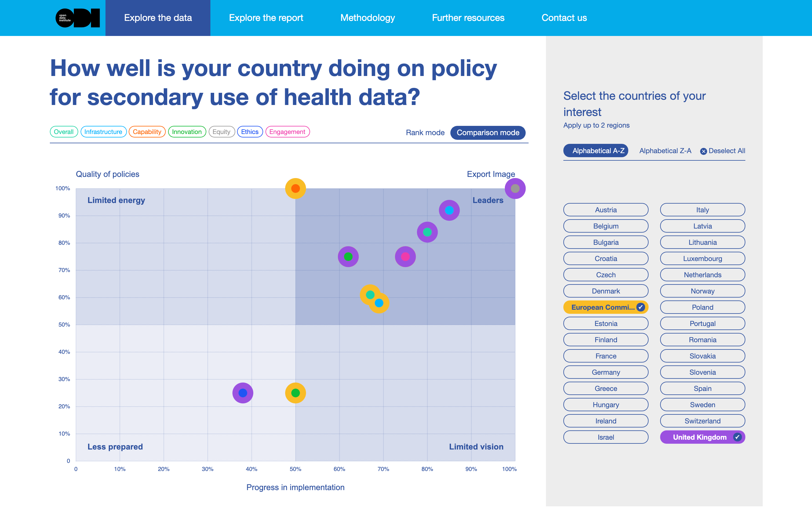Switch to the Explore the report tab
This screenshot has height=511, width=812.
[266, 18]
